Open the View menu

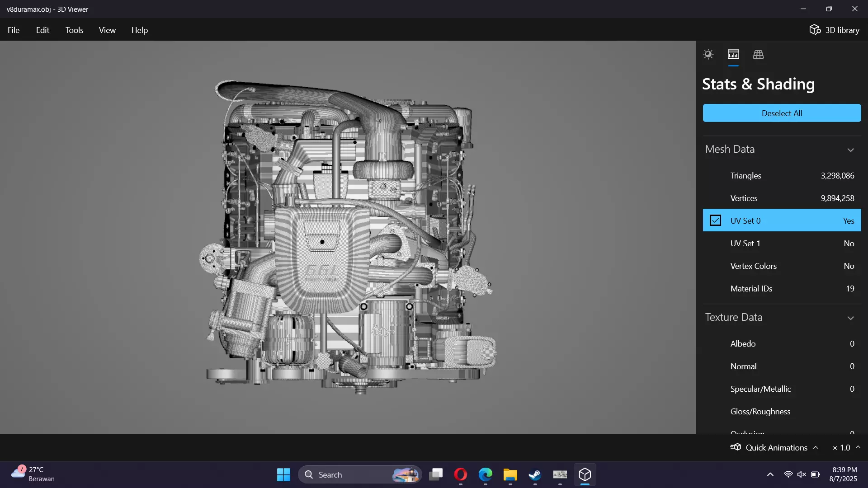click(107, 30)
